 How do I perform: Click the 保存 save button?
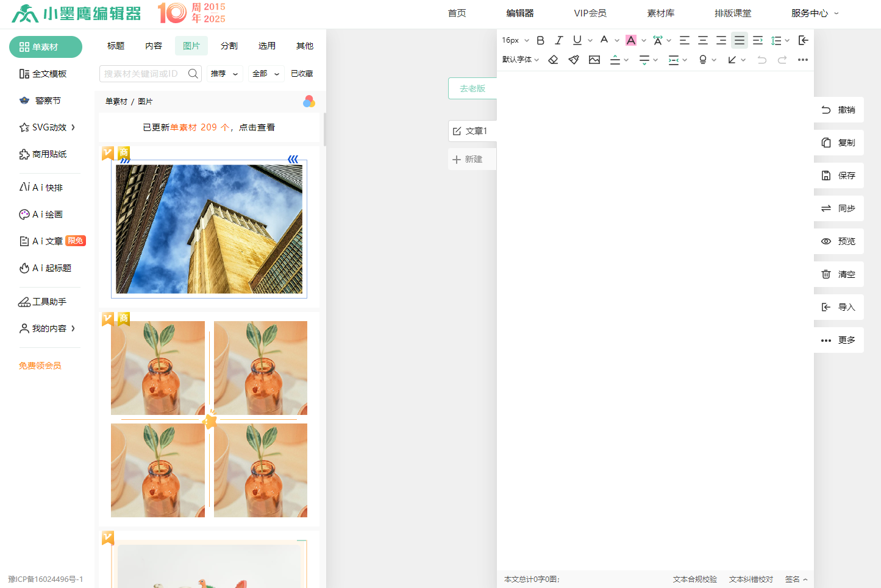click(x=839, y=175)
